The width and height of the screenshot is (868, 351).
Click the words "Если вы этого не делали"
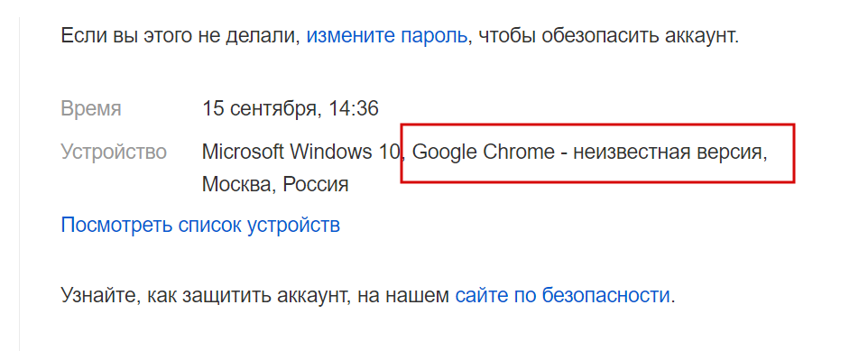click(180, 36)
